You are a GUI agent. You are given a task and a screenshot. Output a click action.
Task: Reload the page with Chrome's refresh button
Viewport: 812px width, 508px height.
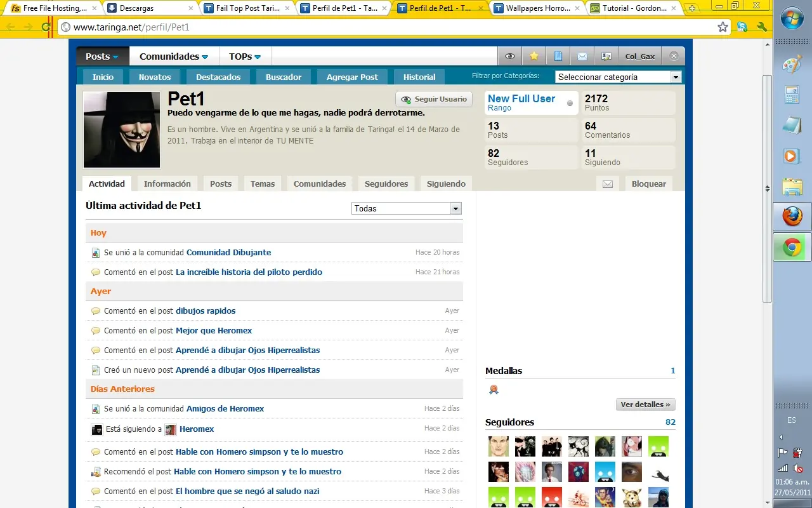(46, 27)
